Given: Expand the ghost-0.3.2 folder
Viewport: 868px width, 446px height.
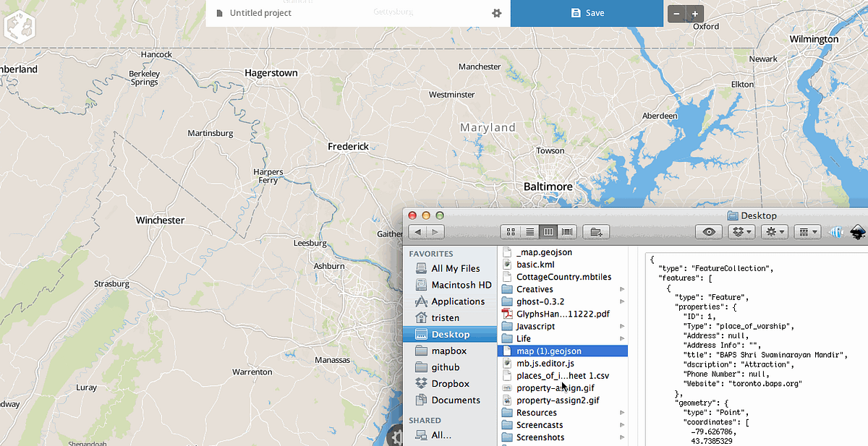Looking at the screenshot, I should 623,301.
